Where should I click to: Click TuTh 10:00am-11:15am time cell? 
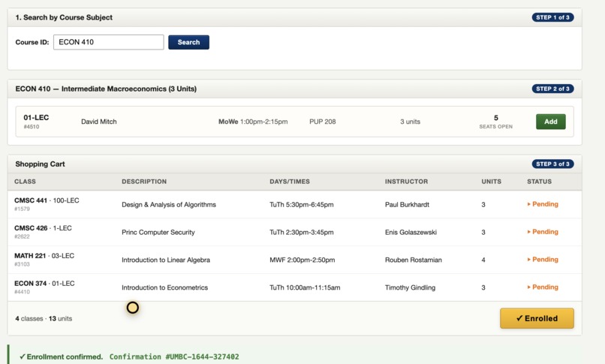305,287
